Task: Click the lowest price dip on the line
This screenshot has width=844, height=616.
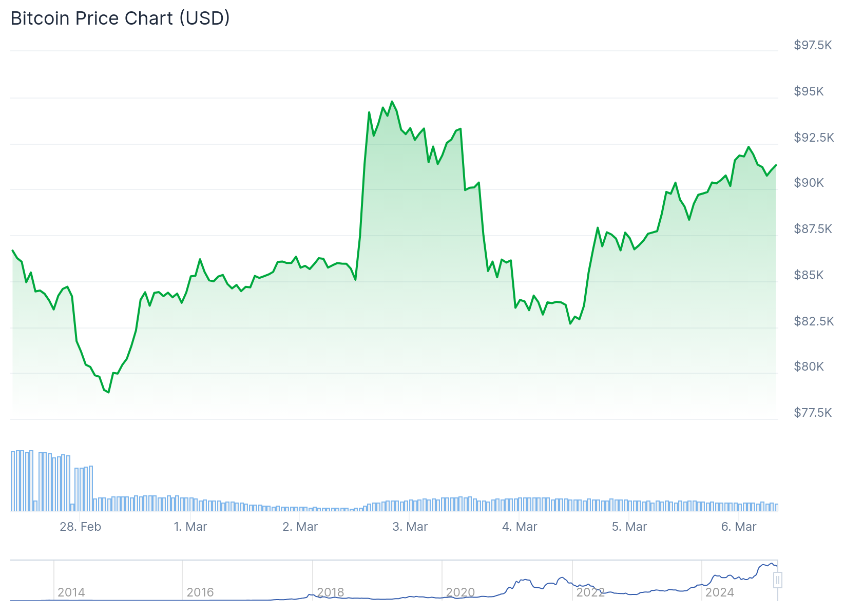Action: (108, 392)
